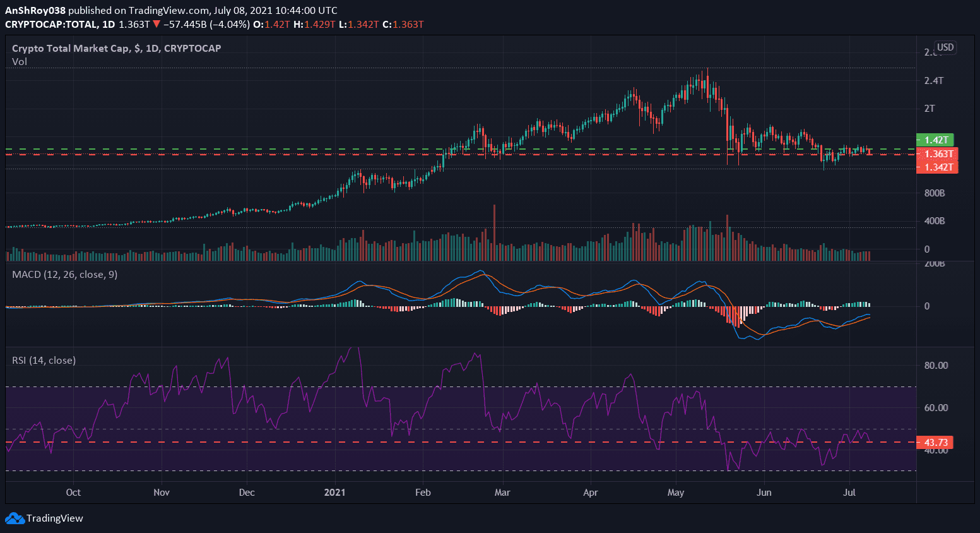
Task: Click the 2.4T price scale label
Action: tap(933, 81)
